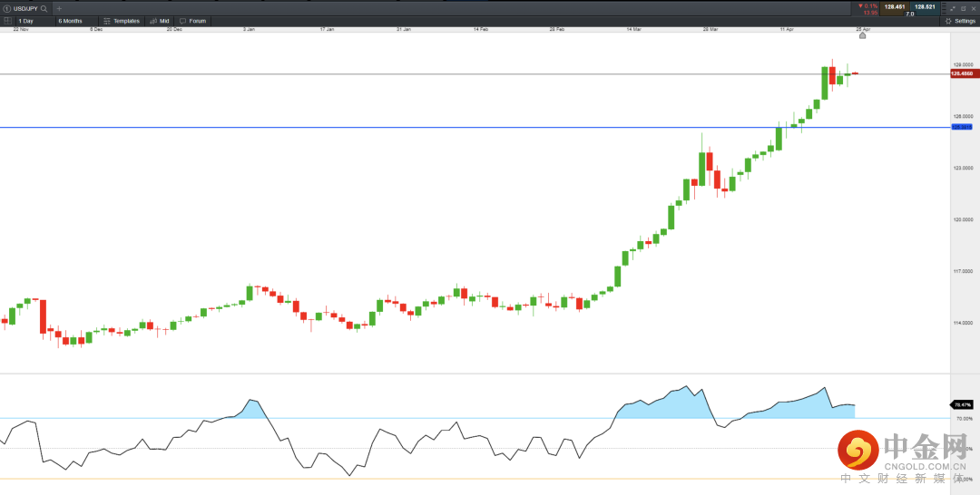Click the 3 Jan date label
This screenshot has height=495, width=980.
tap(249, 29)
